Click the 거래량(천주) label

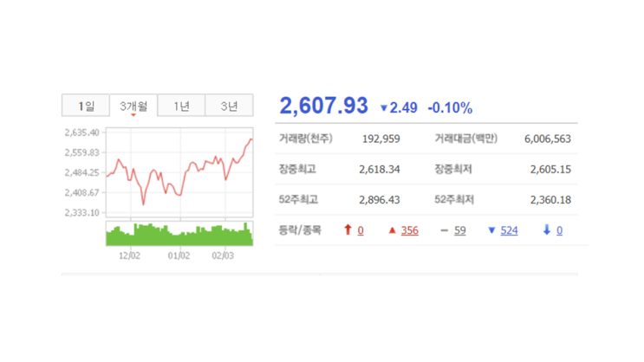(306, 139)
